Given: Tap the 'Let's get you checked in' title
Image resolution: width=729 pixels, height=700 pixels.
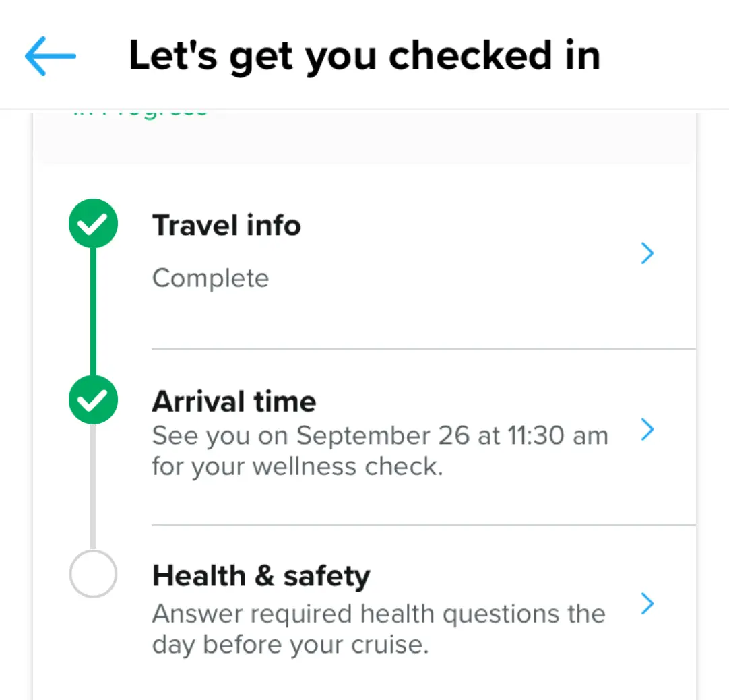Looking at the screenshot, I should tap(364, 56).
